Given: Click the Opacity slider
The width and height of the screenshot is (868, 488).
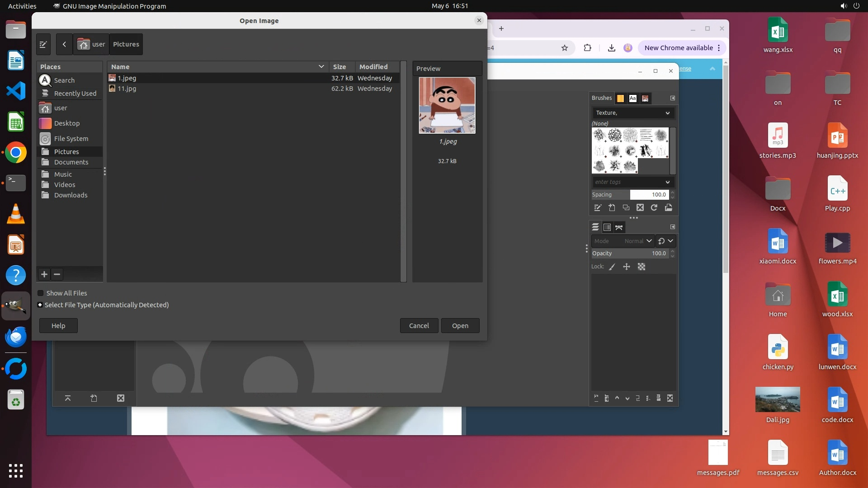Looking at the screenshot, I should (x=629, y=253).
